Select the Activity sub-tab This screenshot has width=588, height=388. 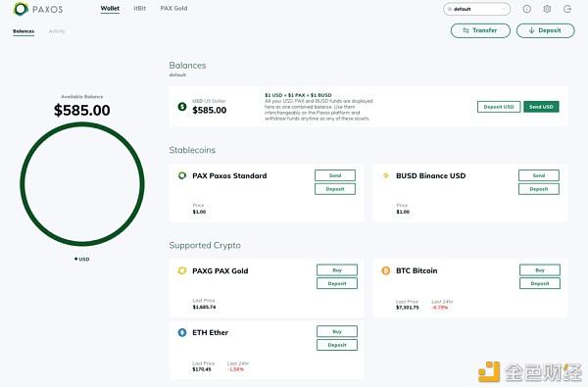coord(57,31)
